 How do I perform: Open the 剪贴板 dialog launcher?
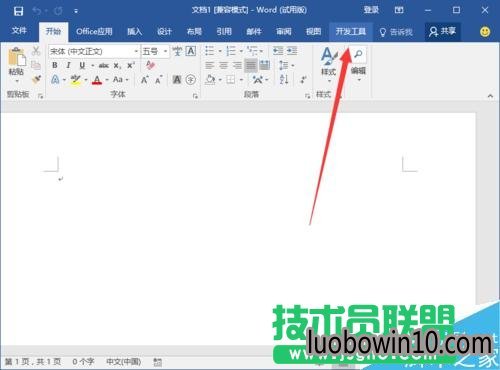coord(41,96)
